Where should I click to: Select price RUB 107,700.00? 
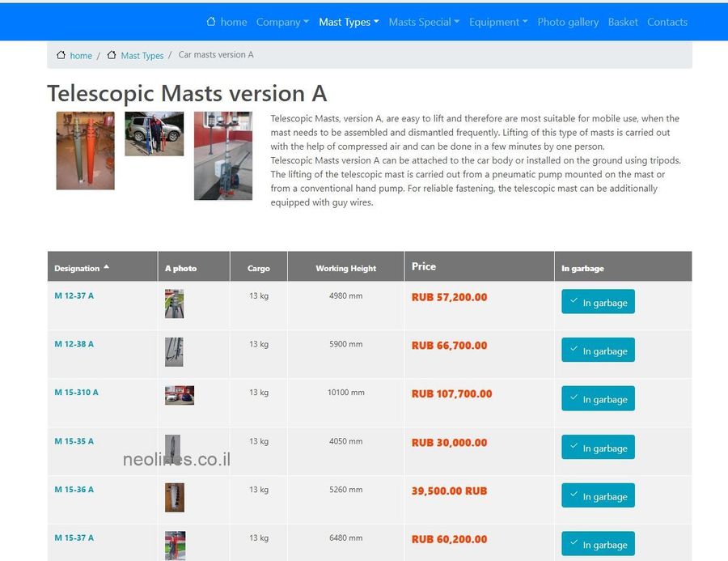click(x=451, y=393)
